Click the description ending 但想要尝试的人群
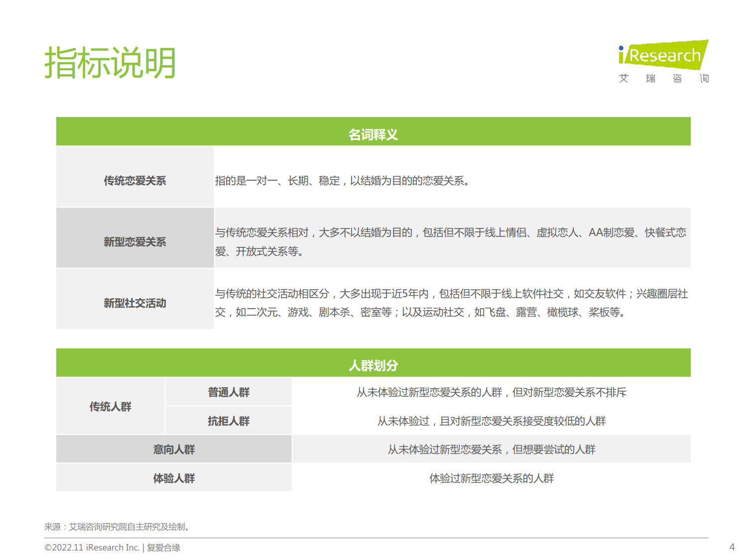This screenshot has height=560, width=747. [x=492, y=449]
